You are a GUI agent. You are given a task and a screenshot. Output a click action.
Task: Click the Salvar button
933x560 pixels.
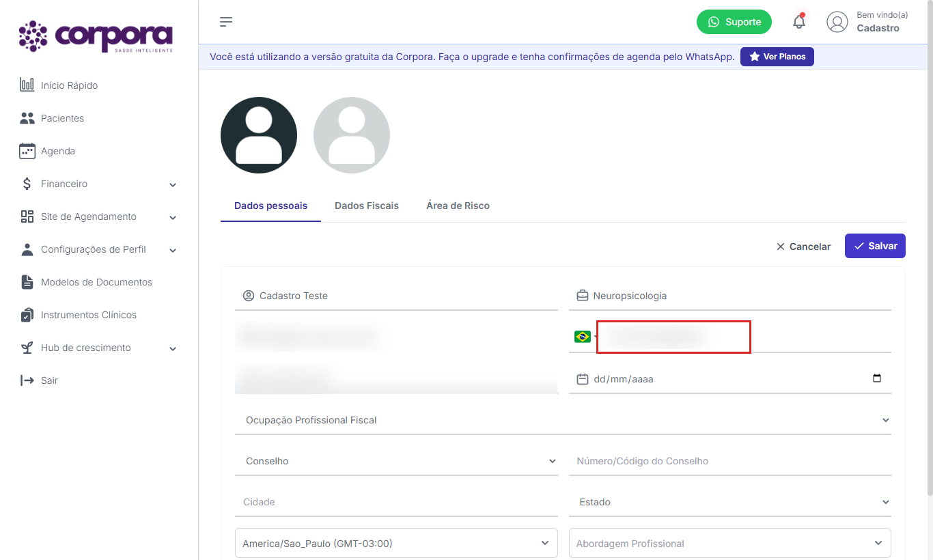click(x=875, y=246)
